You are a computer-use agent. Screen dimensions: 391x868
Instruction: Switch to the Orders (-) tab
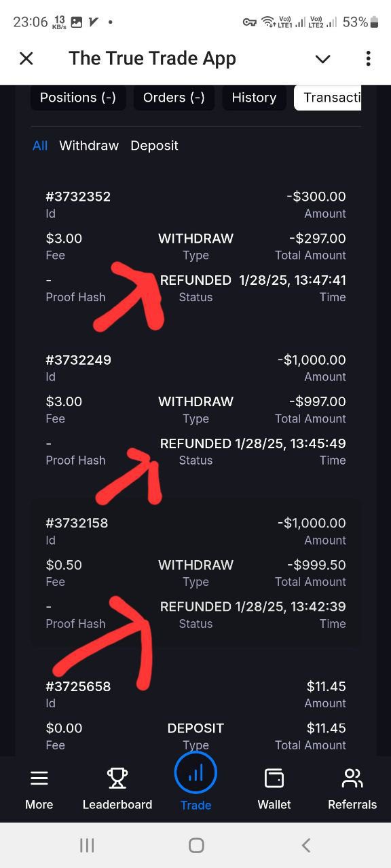pos(174,98)
